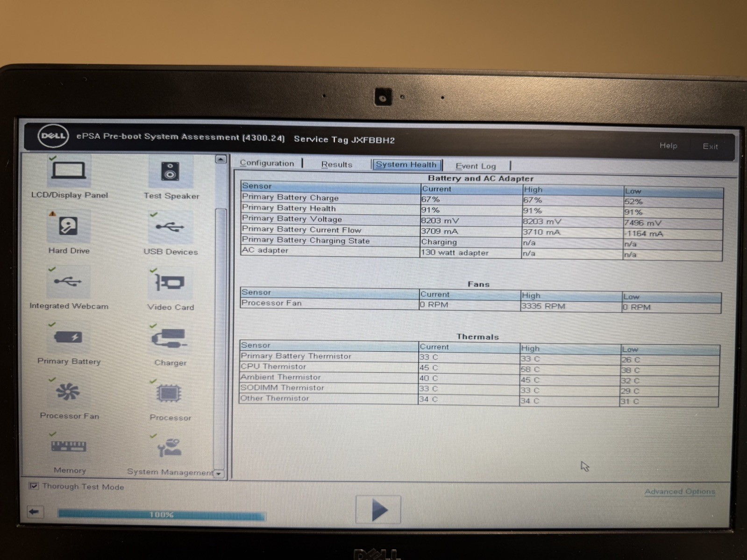Image resolution: width=747 pixels, height=560 pixels.
Task: Click the 58 C CPU high value
Action: [530, 369]
